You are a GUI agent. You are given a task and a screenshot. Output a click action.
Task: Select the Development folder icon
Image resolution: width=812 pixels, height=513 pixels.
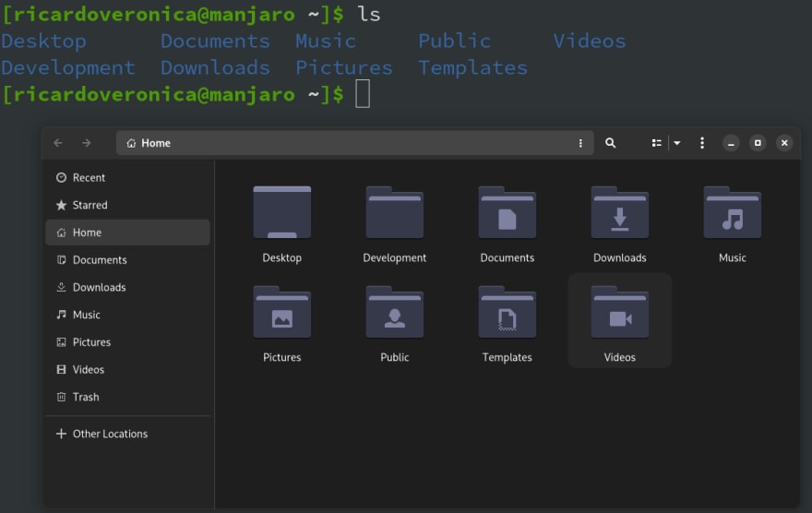[395, 212]
